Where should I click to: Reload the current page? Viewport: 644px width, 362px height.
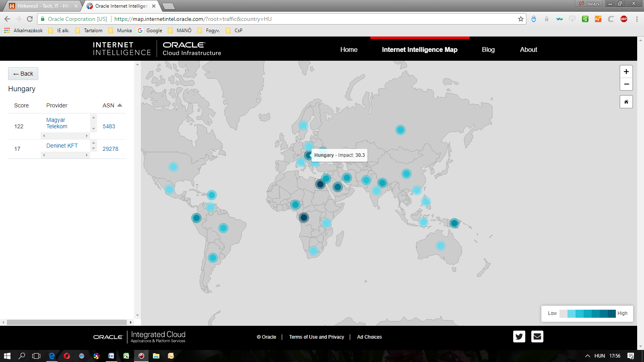(x=30, y=19)
